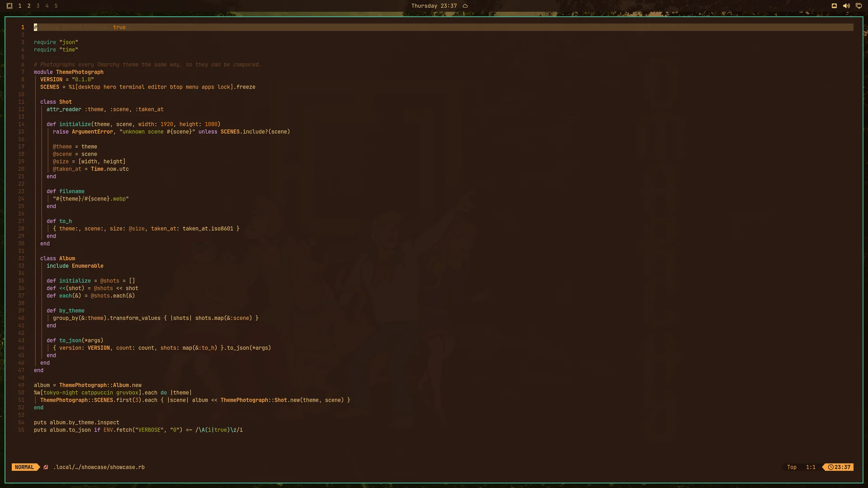Screen dimensions: 868x488
Task: Click the NORMAL mode indicator
Action: 24,467
